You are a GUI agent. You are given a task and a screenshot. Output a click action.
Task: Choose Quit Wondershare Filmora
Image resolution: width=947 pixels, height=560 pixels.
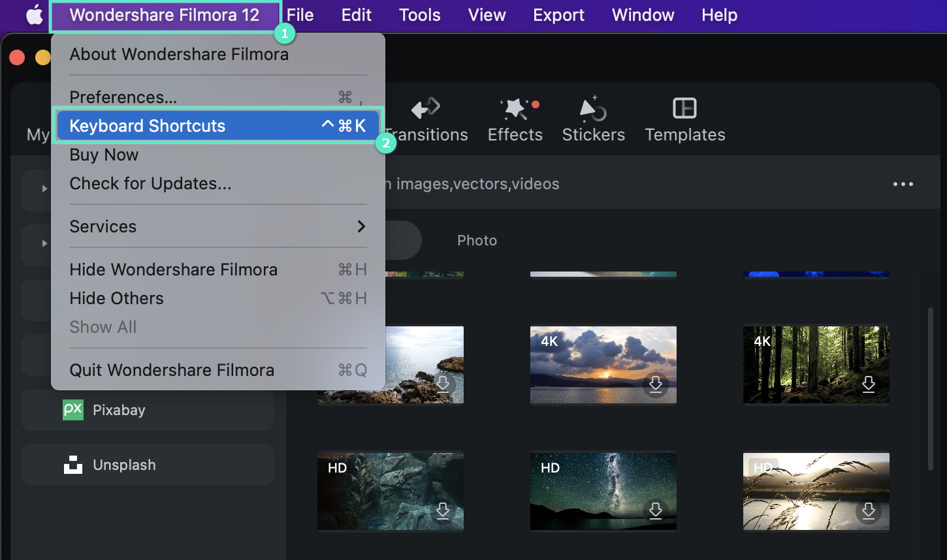pos(218,370)
